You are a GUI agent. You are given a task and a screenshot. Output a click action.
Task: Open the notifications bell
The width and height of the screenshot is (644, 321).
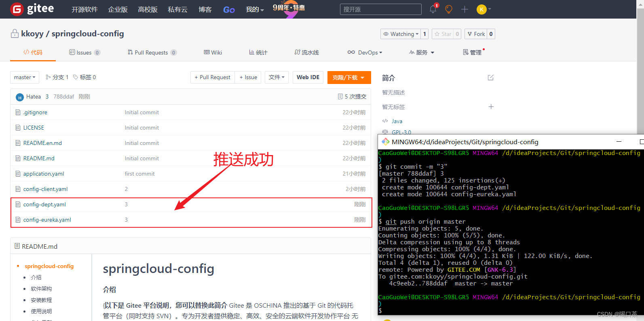tap(433, 9)
